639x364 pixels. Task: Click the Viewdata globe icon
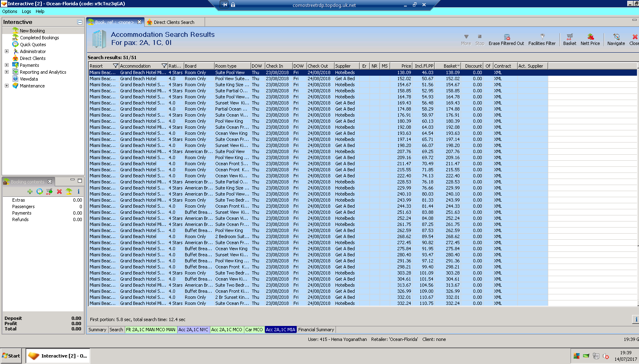pos(15,79)
